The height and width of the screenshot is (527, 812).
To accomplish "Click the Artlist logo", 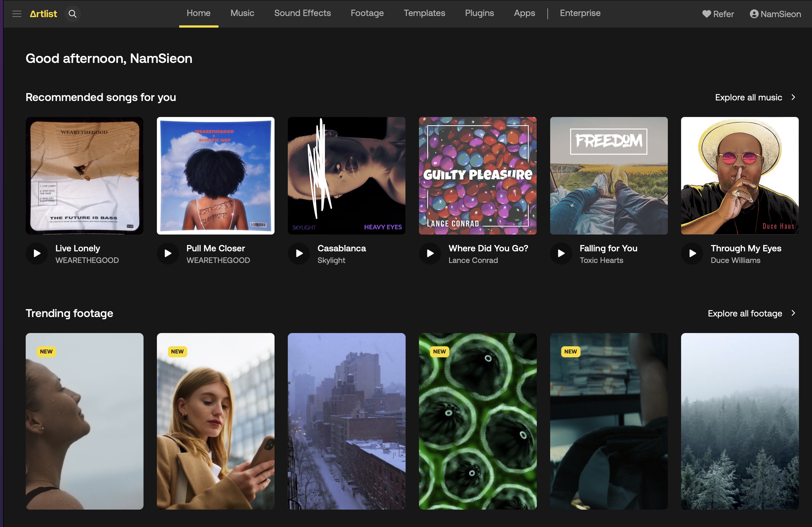I will click(x=43, y=14).
